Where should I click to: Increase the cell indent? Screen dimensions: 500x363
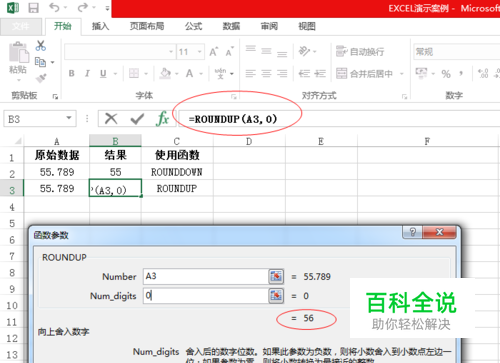pos(320,73)
